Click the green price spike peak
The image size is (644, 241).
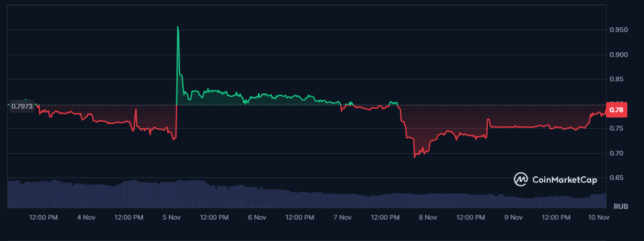coord(178,27)
